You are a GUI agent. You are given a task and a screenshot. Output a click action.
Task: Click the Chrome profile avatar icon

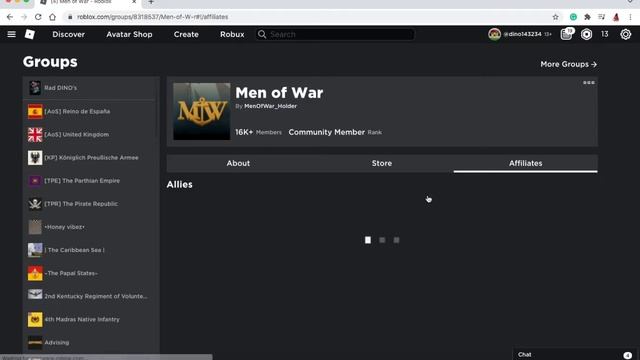(616, 17)
